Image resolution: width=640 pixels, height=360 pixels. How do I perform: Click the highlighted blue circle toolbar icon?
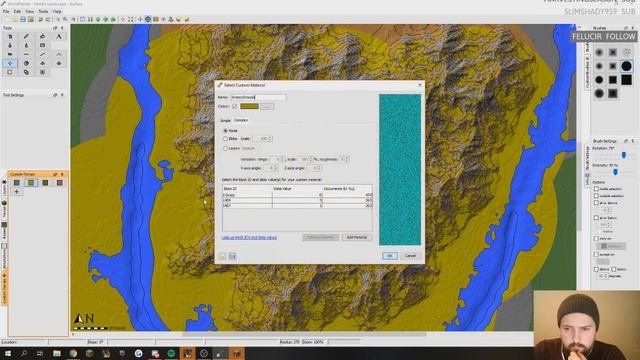tap(148, 19)
